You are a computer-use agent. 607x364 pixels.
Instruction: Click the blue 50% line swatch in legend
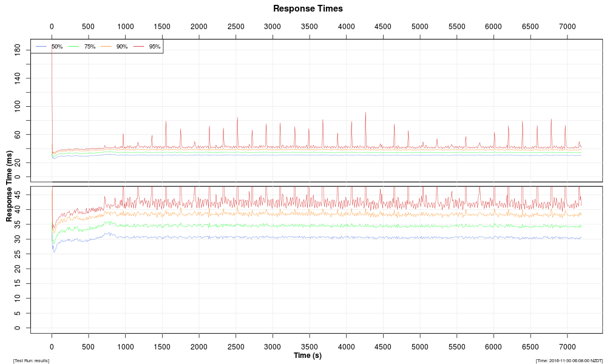pos(42,47)
